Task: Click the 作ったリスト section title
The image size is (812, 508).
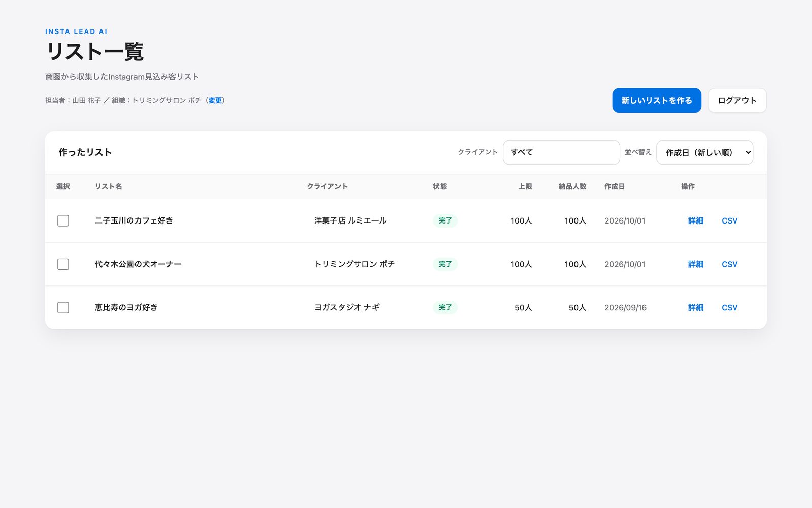Action: pyautogui.click(x=85, y=152)
